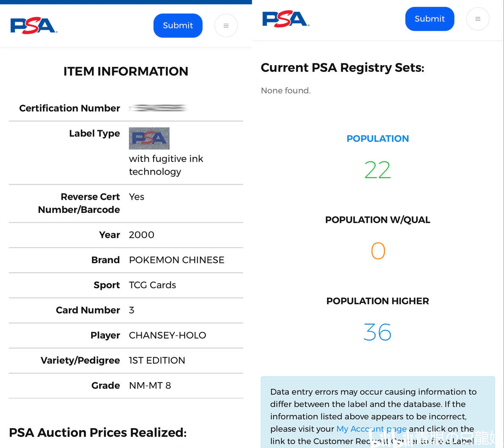Open the hamburger menu on the right page
This screenshot has width=504, height=448.
tap(477, 19)
